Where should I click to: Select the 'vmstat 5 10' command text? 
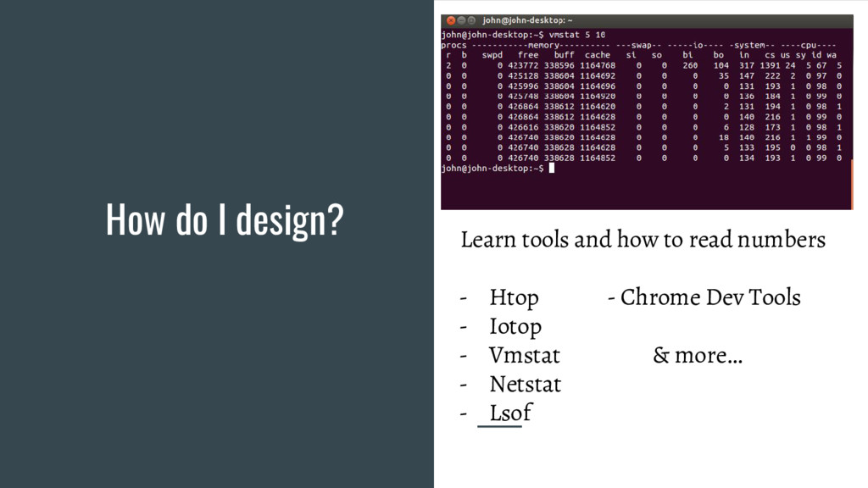(x=576, y=35)
